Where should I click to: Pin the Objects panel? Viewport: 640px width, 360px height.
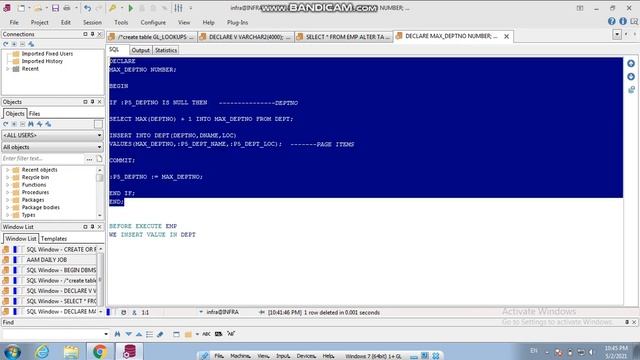(92, 102)
